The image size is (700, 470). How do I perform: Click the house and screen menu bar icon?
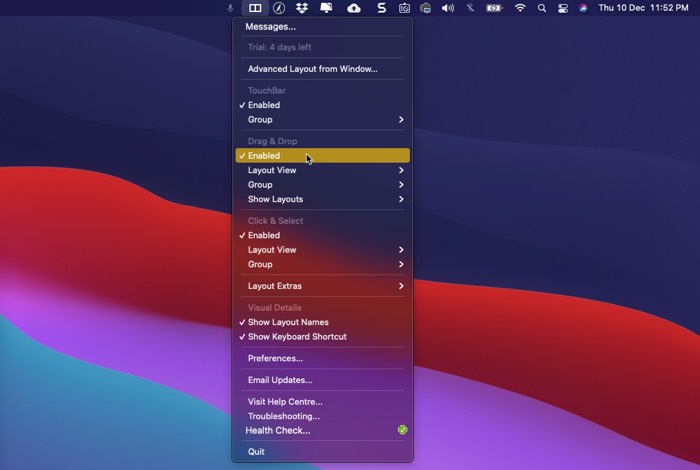click(x=425, y=8)
